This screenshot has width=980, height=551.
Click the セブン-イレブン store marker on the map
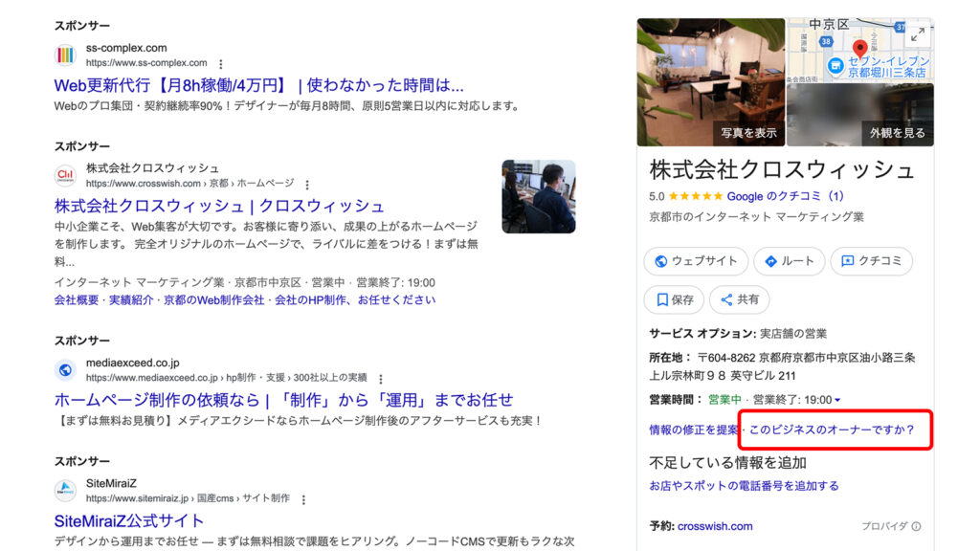[835, 66]
